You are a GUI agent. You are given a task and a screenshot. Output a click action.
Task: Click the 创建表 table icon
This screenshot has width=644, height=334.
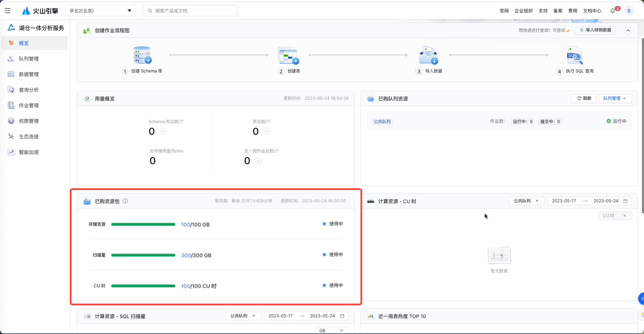pos(288,55)
